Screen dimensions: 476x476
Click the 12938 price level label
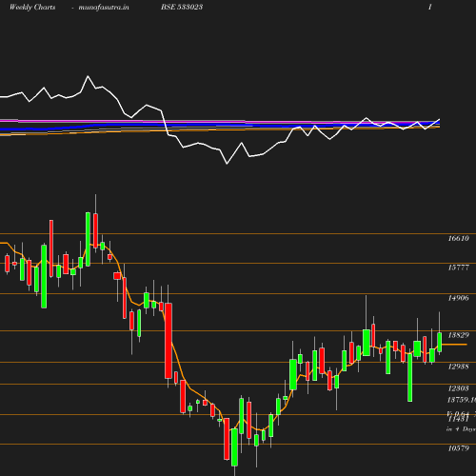458,367
